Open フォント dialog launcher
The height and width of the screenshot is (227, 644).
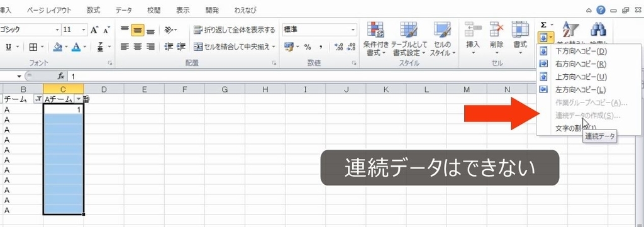click(109, 64)
